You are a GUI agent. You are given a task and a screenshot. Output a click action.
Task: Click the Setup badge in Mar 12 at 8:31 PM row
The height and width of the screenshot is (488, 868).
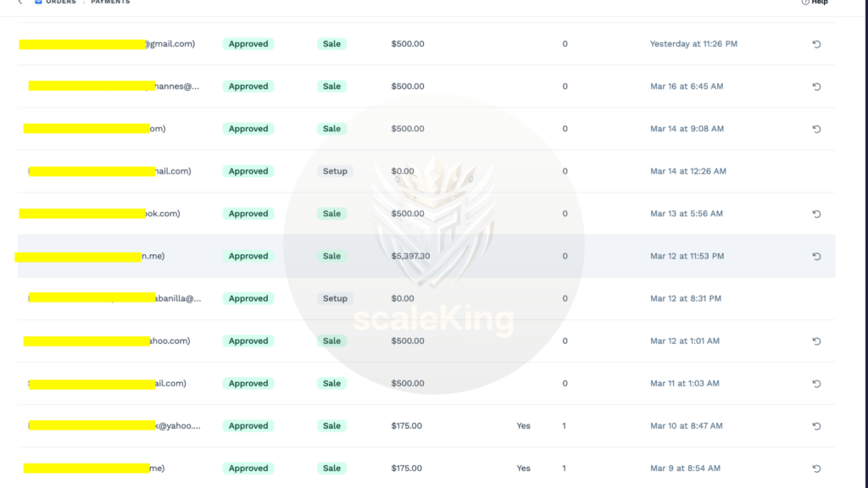(x=335, y=299)
